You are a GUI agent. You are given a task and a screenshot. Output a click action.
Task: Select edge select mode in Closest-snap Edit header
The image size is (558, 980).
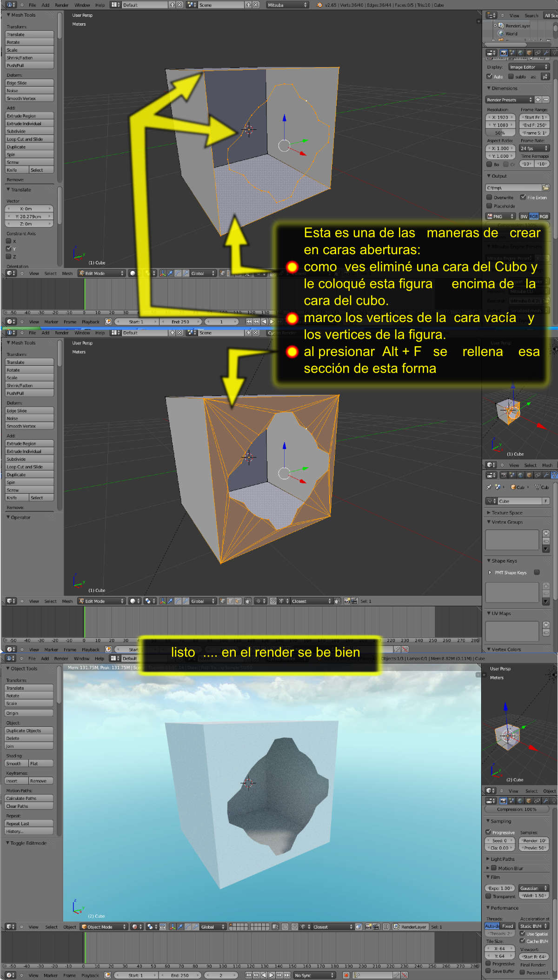point(230,601)
